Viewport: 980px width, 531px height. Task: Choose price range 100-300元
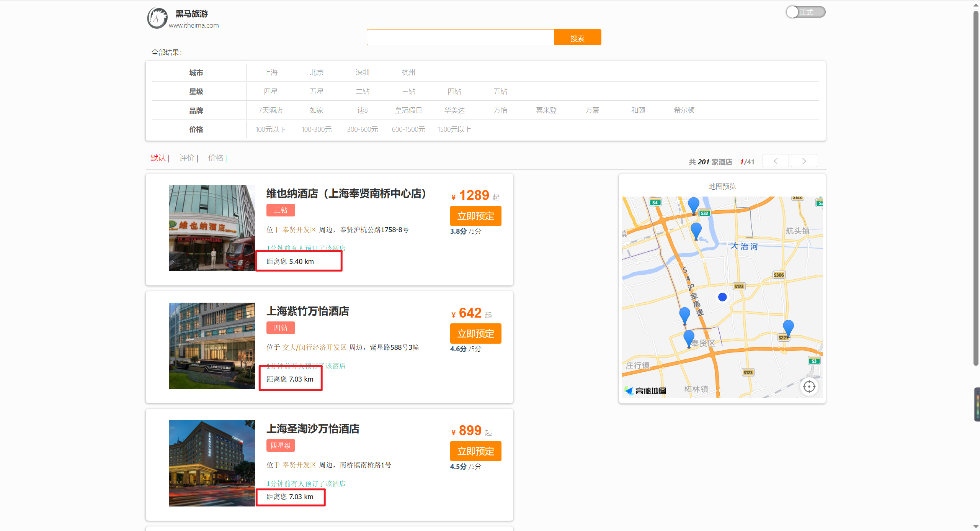coord(317,129)
